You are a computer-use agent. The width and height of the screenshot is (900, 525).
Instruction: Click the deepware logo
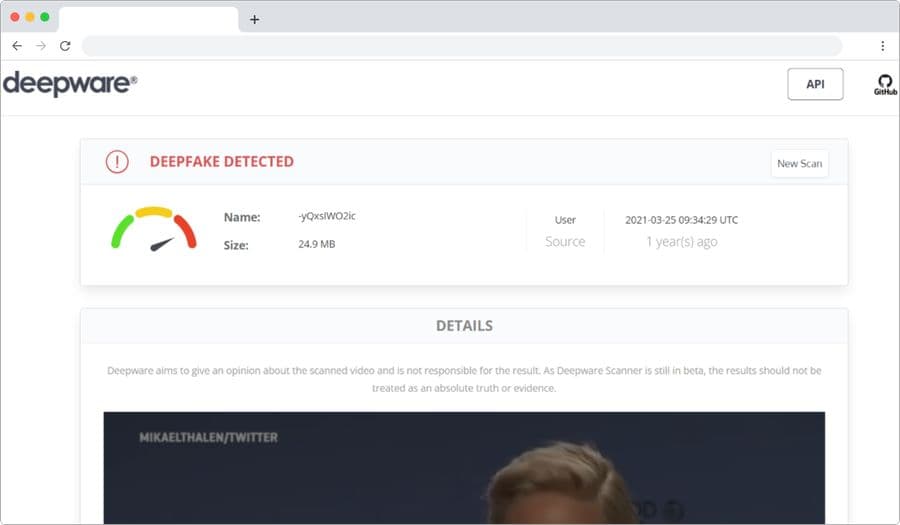69,84
